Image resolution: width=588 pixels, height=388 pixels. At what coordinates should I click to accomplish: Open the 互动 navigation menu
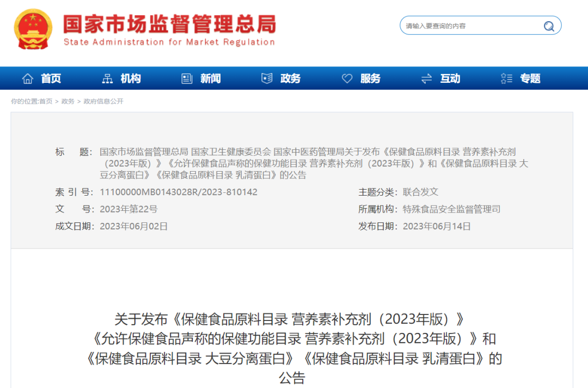[x=450, y=78]
